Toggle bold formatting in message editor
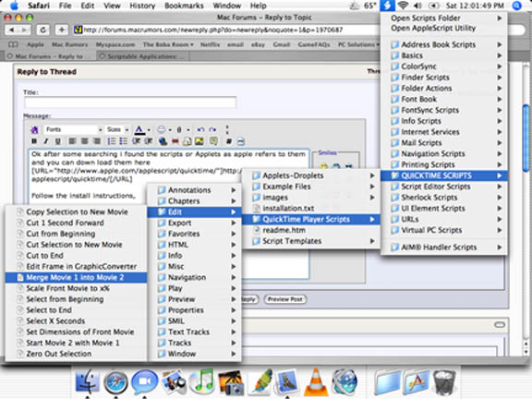This screenshot has height=399, width=532. tap(34, 141)
